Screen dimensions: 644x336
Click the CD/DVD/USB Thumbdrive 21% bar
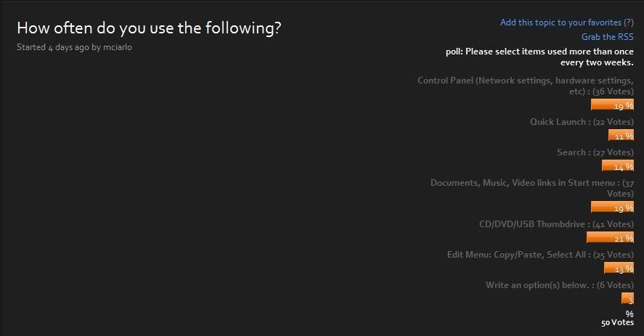(x=610, y=237)
